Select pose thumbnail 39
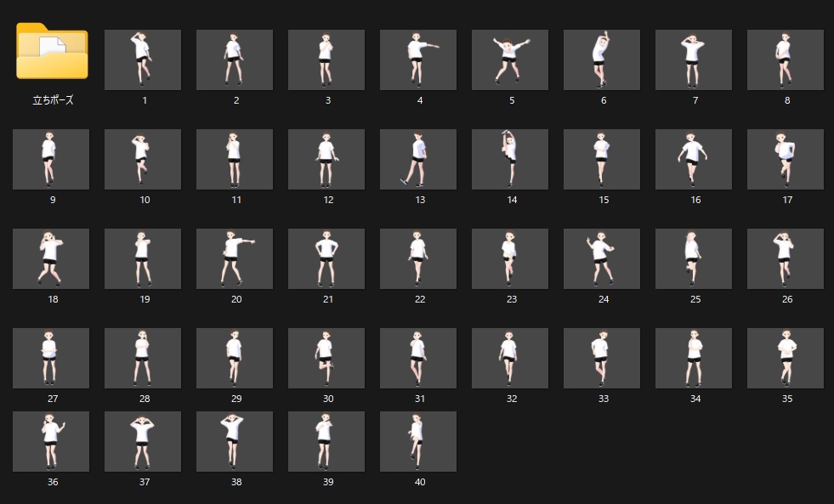 (326, 441)
